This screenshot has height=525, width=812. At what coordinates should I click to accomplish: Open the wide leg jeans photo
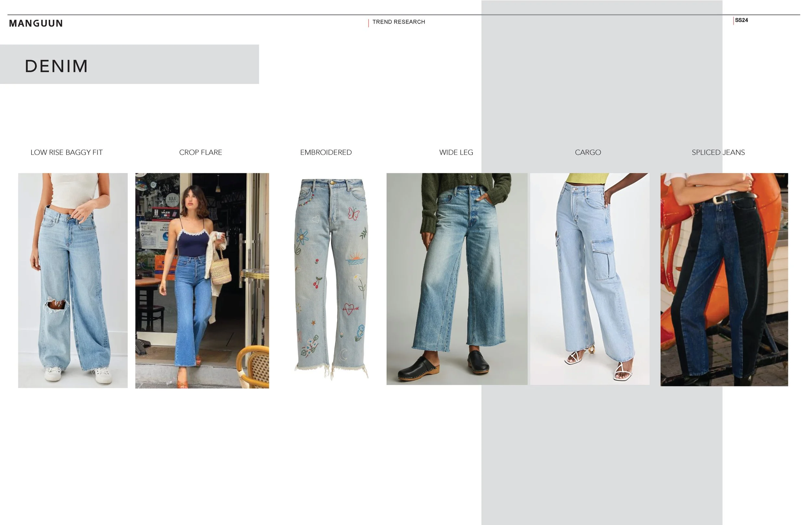tap(456, 279)
